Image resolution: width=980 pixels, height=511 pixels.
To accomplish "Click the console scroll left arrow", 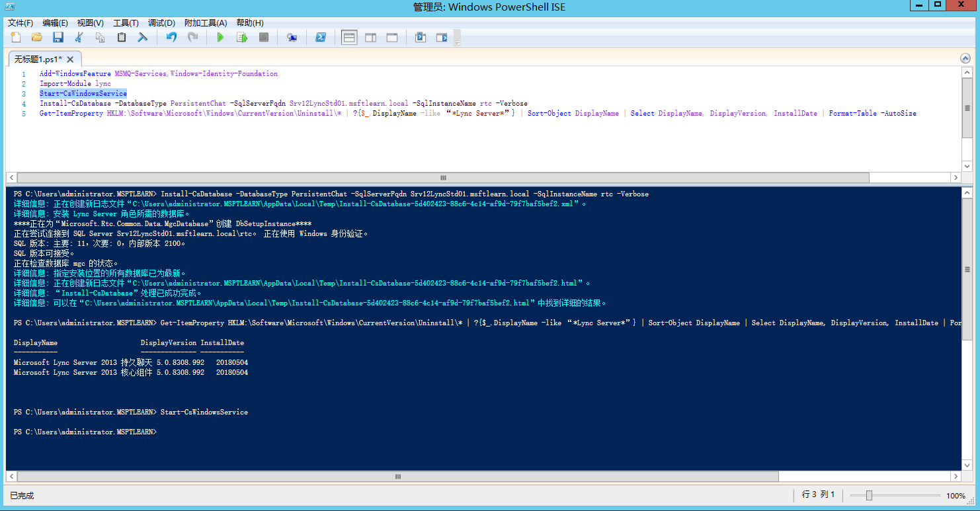I will point(11,476).
